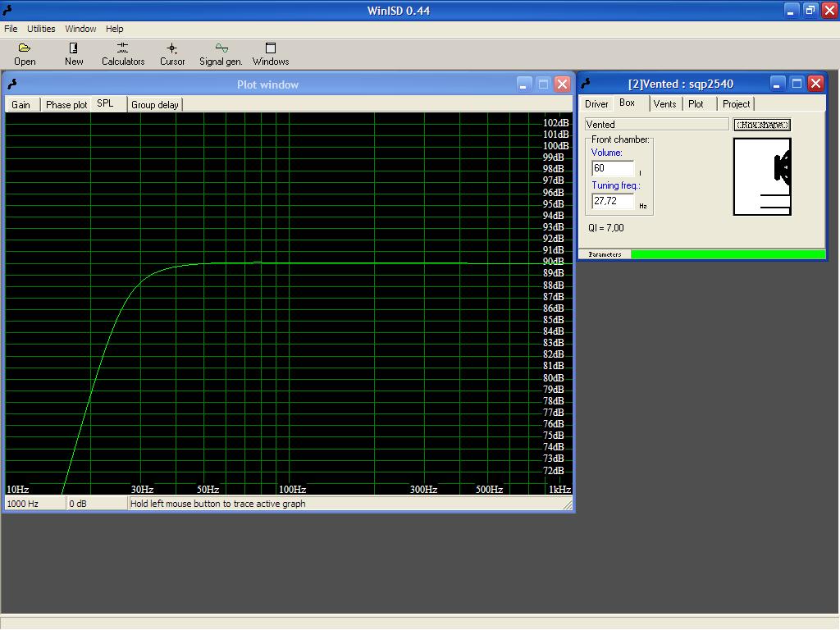Switch to the Phase plot tab
Viewport: 840px width, 630px height.
tap(66, 105)
